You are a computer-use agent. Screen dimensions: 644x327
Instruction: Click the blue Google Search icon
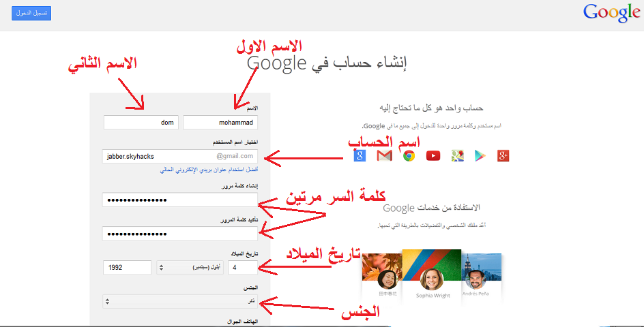coord(360,155)
